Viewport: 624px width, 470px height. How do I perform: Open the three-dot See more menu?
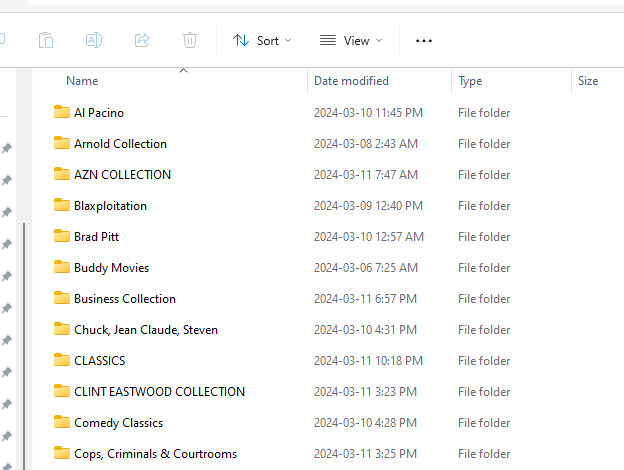424,40
